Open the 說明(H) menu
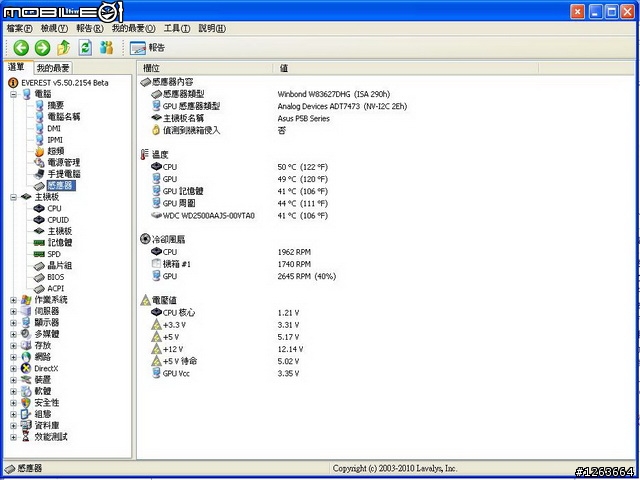Image resolution: width=640 pixels, height=480 pixels. click(x=212, y=29)
